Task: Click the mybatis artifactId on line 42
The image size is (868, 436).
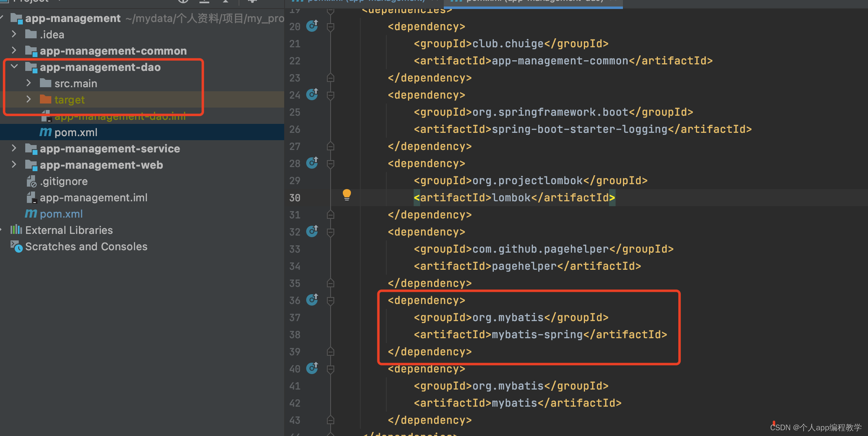Action: click(x=515, y=403)
